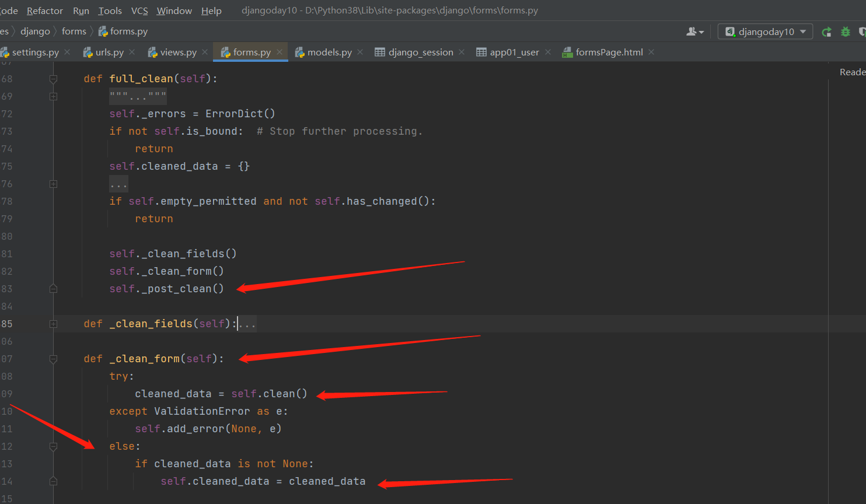Click fold-end marker beside self._post_clean()
The height and width of the screenshot is (504, 866).
(53, 289)
